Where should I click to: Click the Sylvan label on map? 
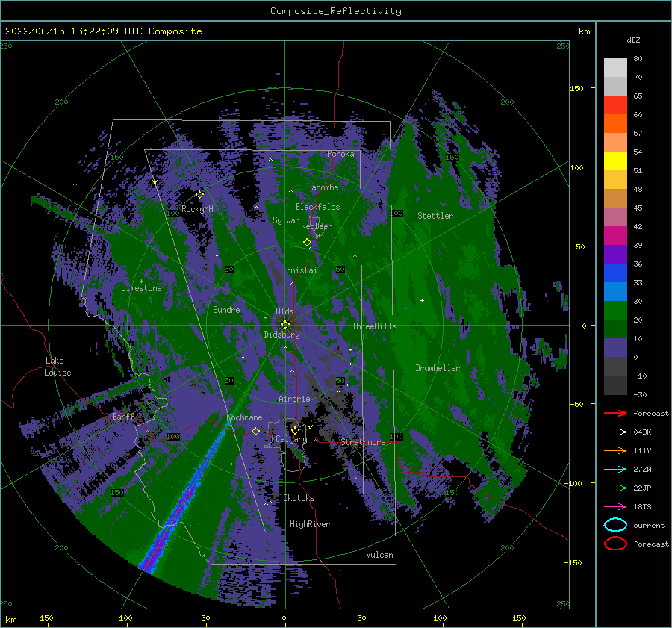286,220
